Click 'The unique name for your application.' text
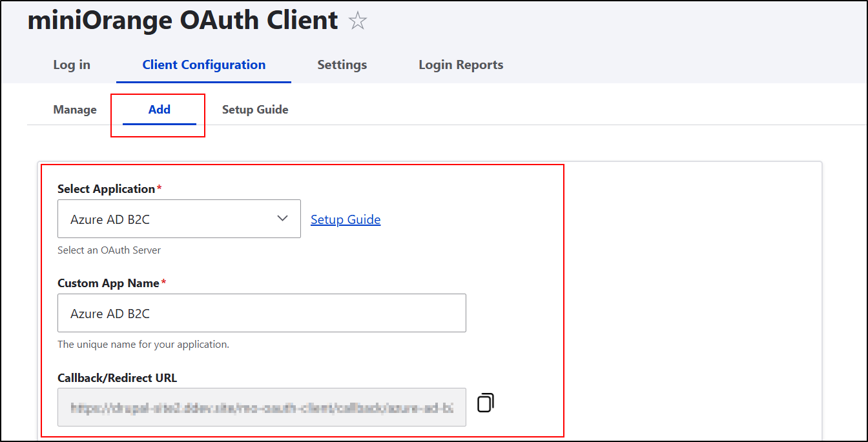This screenshot has width=868, height=442. pos(143,345)
